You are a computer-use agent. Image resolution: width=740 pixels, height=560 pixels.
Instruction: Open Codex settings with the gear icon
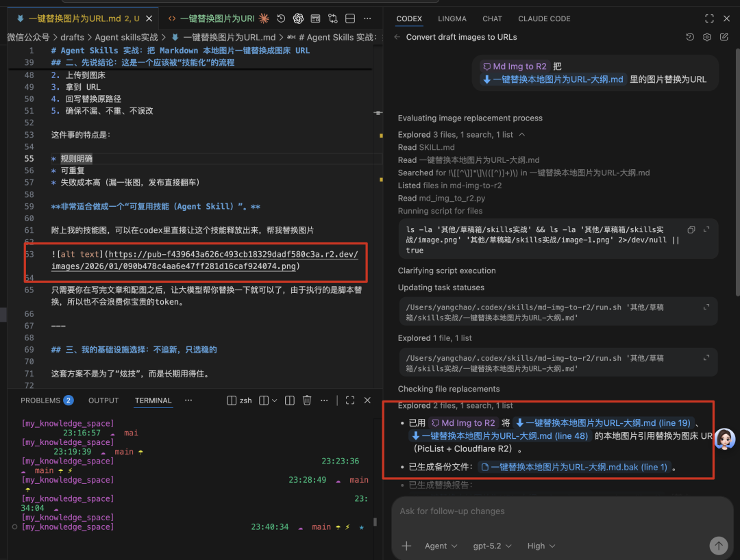pos(707,37)
